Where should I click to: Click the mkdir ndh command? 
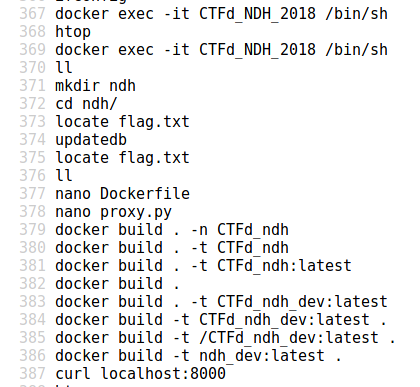coord(95,86)
